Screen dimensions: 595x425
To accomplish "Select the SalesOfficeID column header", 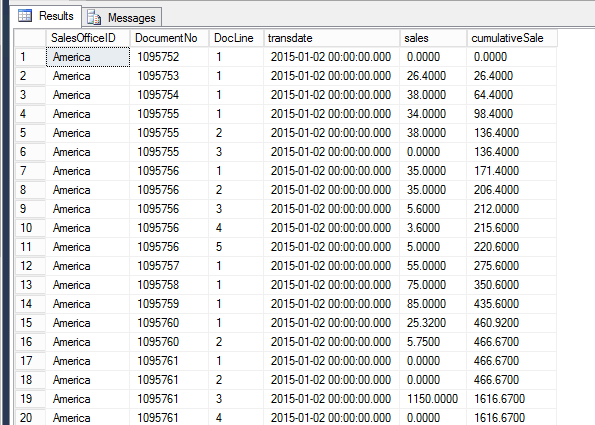I will pos(88,38).
